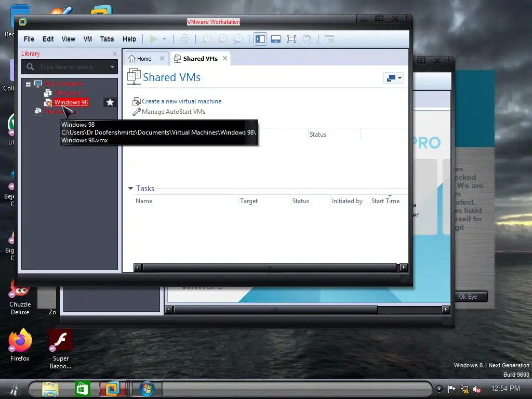Click the front window horizontal scrollbar thumb
This screenshot has width=532, height=399.
click(270, 268)
